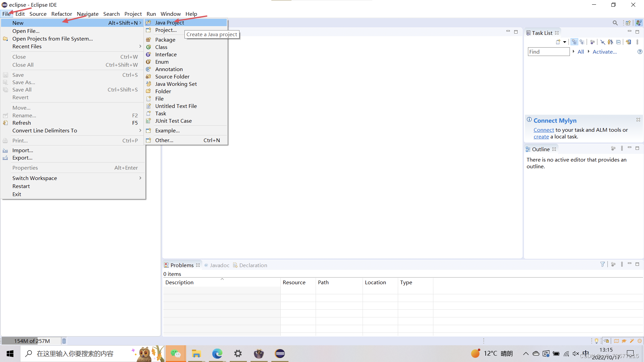Expand Recent Files submenu
Screen dimensions: 644x362
click(73, 47)
